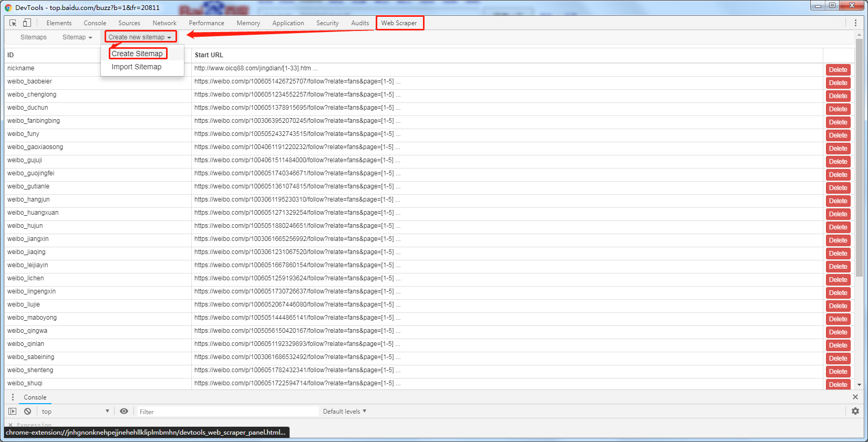Screen dimensions: 868x442
Task: Delete the weibo_funy sitemap
Action: (x=838, y=135)
